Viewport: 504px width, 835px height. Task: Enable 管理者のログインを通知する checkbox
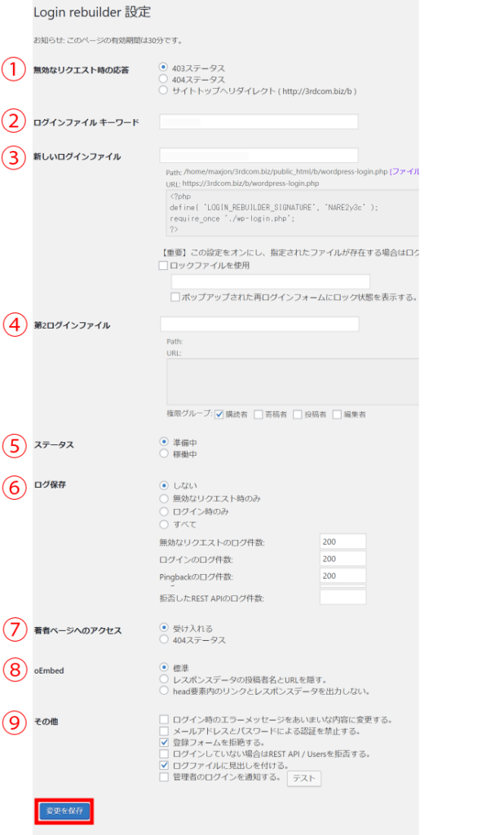[164, 778]
